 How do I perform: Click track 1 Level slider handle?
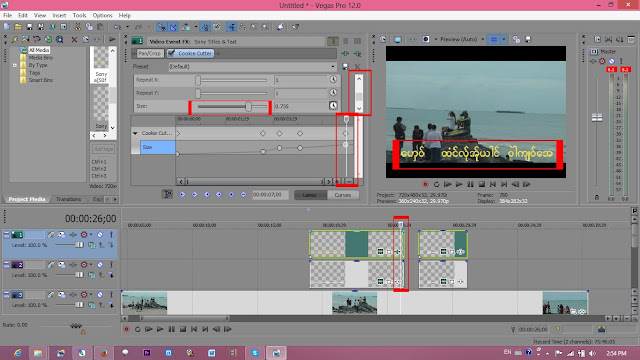(79, 245)
